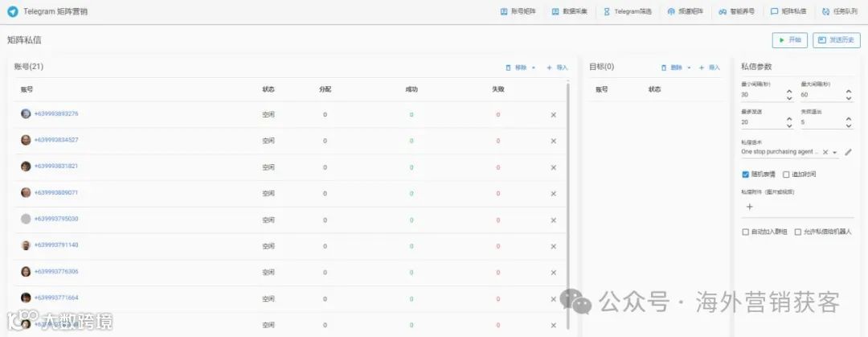This screenshot has height=337, width=868.
Task: Click avatar of account +639993834527
Action: pos(26,140)
